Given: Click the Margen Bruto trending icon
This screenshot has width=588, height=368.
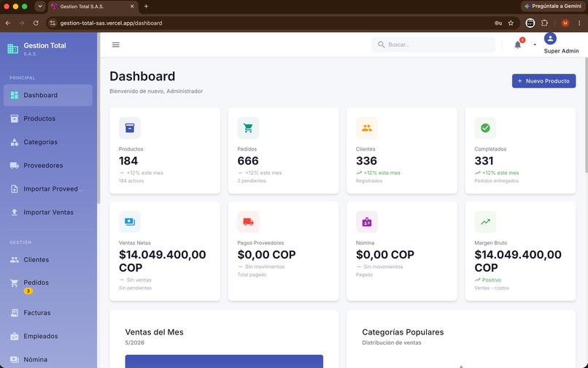Looking at the screenshot, I should tap(485, 222).
